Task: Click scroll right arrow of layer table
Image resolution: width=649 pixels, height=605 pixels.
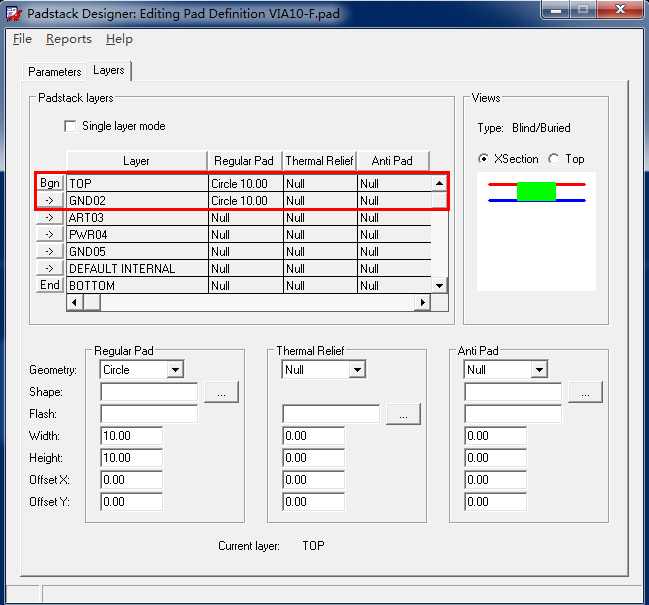Action: 423,302
